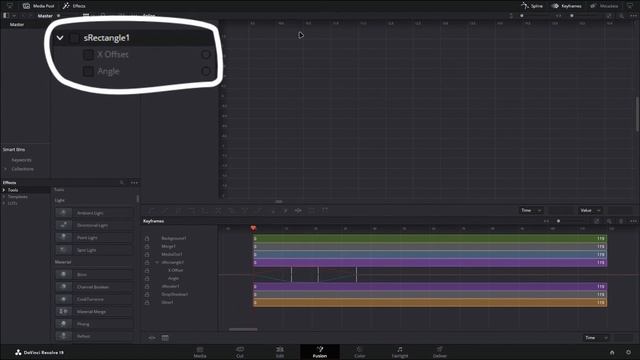Open the spline editor Value dropdown
This screenshot has width=640, height=360.
tap(590, 211)
